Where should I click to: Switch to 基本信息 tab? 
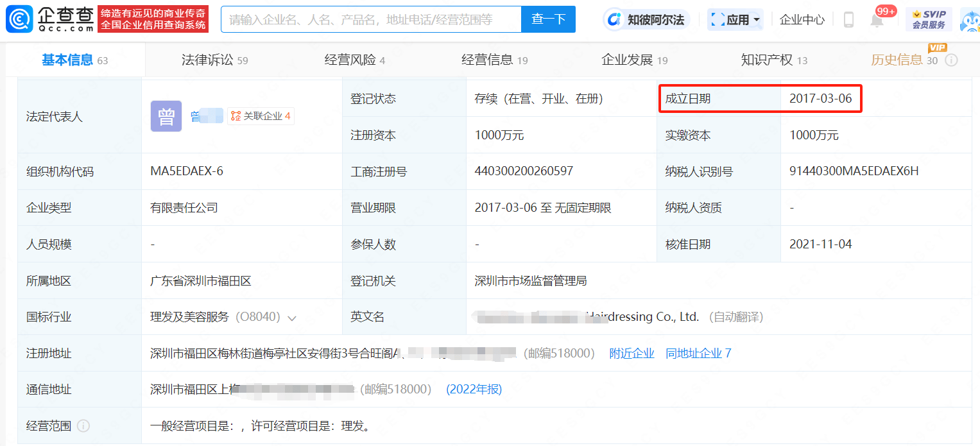[x=75, y=60]
